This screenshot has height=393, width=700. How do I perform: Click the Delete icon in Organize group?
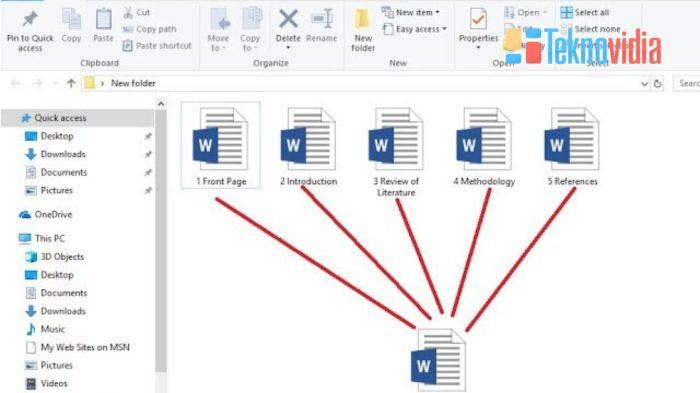(x=288, y=20)
